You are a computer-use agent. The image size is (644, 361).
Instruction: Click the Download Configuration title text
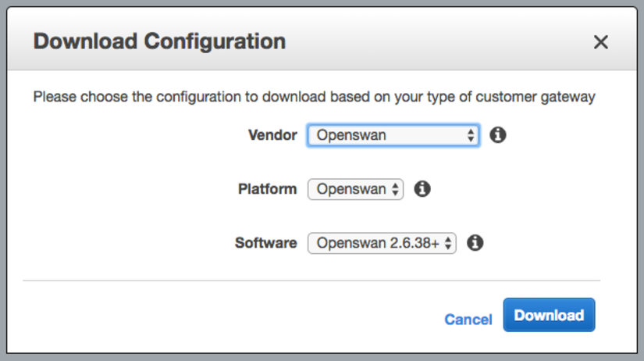point(159,41)
